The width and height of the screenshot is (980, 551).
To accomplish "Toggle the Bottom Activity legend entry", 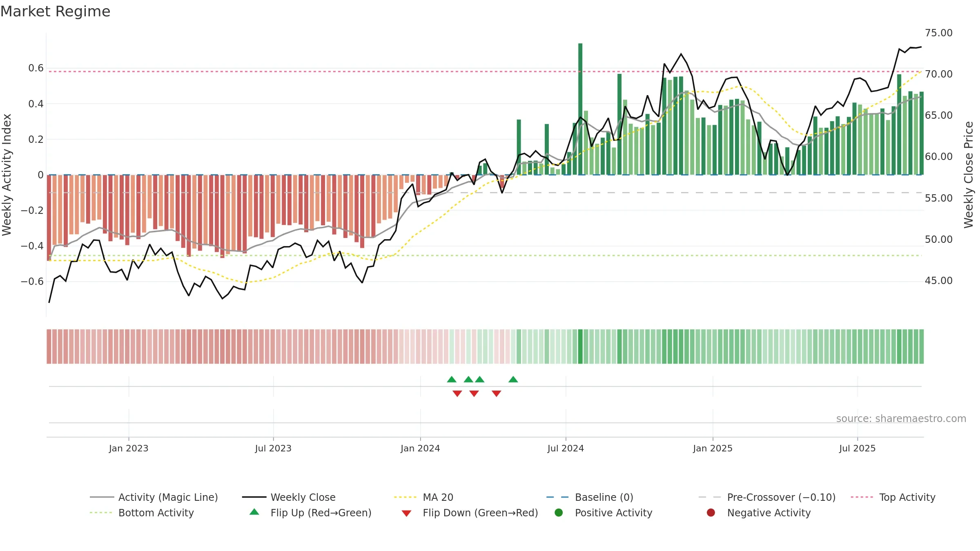I will (142, 513).
